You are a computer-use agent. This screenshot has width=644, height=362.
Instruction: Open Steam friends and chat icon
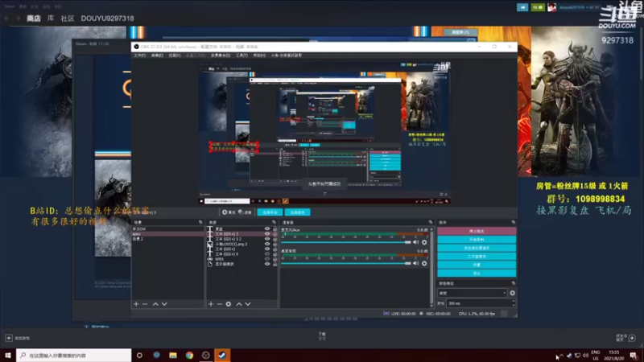(632, 338)
